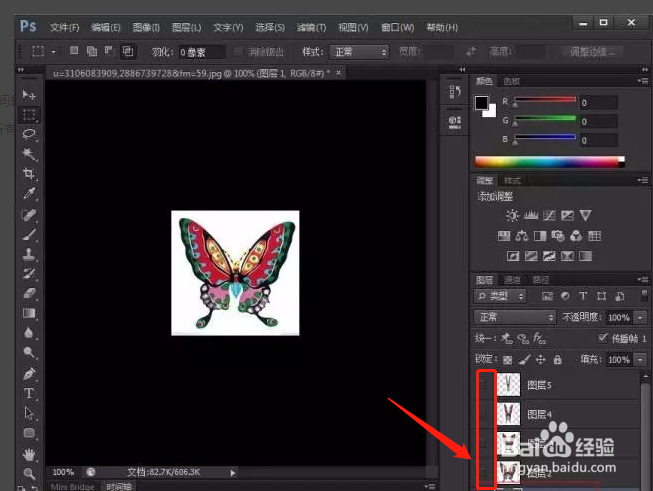Open the layer blend mode 正常 dropdown
The height and width of the screenshot is (491, 653).
coord(515,317)
